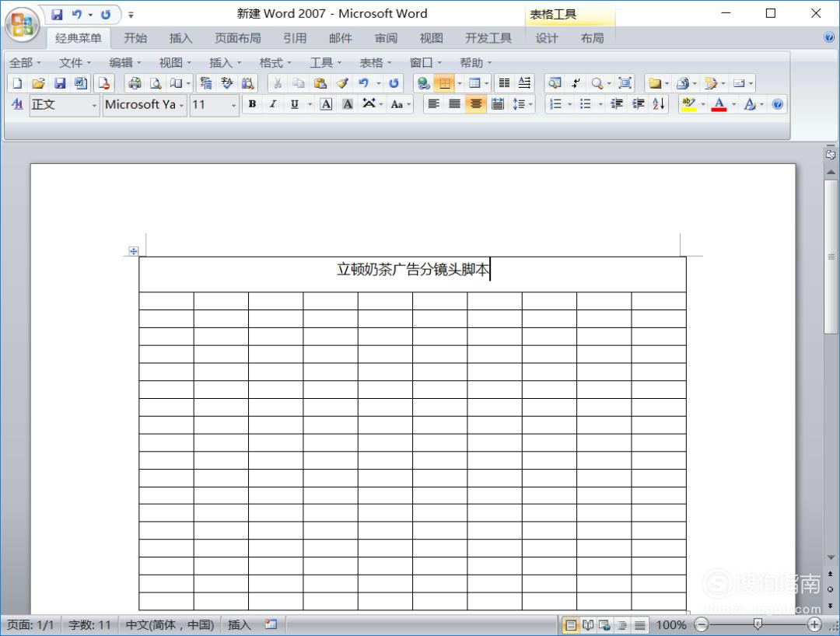Click the title cell 立顿奶茶广告分镜头脚本
This screenshot has height=636, width=840.
[x=412, y=274]
